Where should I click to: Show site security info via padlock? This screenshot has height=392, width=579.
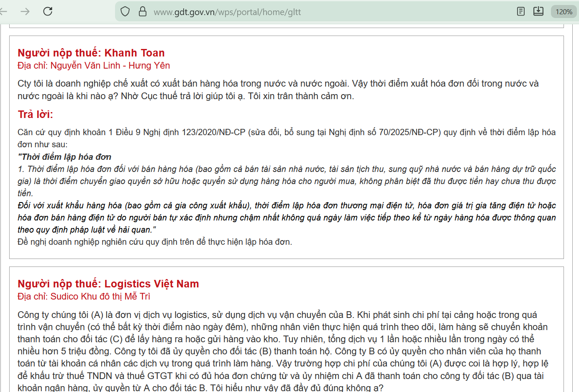pos(143,11)
